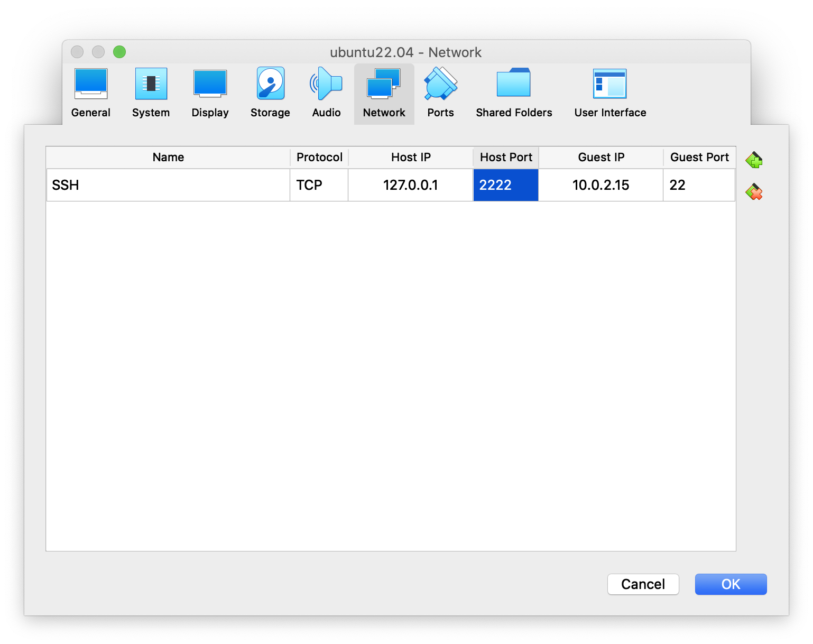
Task: Select the SSH rule name cell
Action: click(x=168, y=185)
